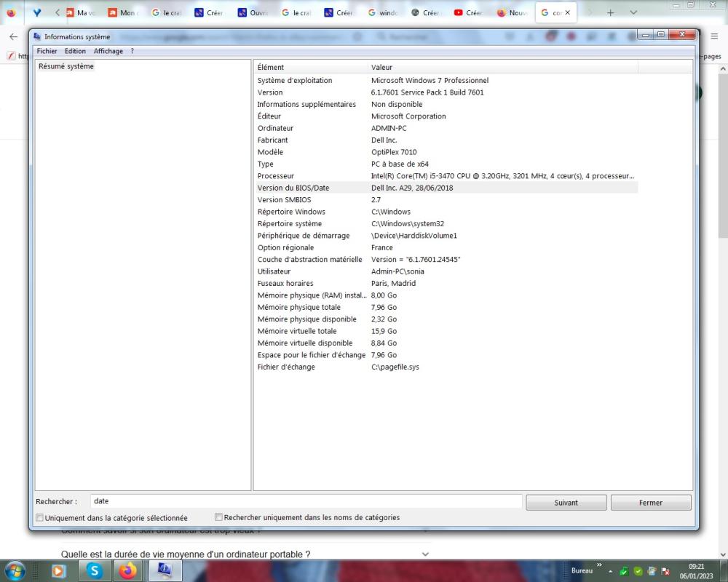
Task: Open the Windows Start menu orb
Action: coord(15,570)
